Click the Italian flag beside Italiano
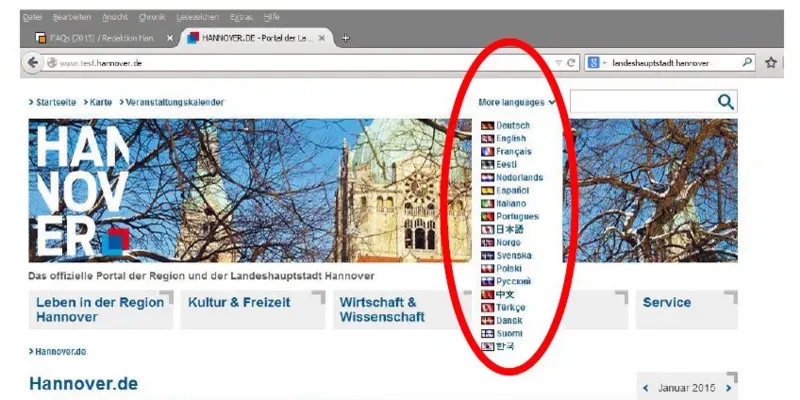The image size is (800, 400). tap(488, 204)
